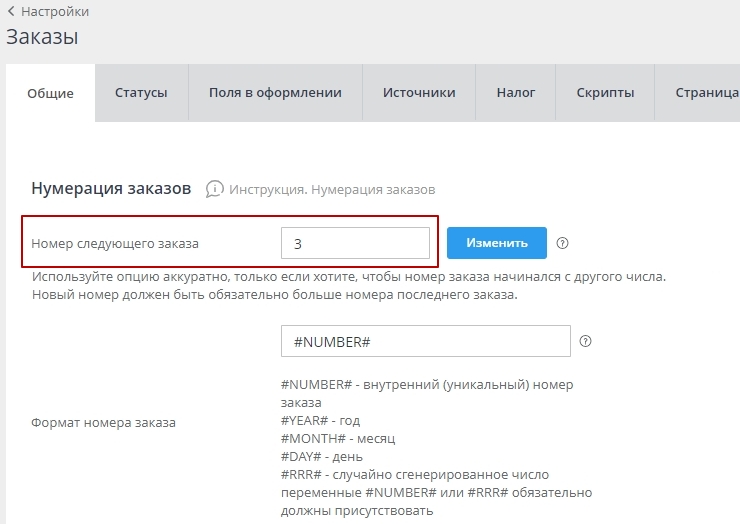Switch to the Налог tab

[x=516, y=93]
